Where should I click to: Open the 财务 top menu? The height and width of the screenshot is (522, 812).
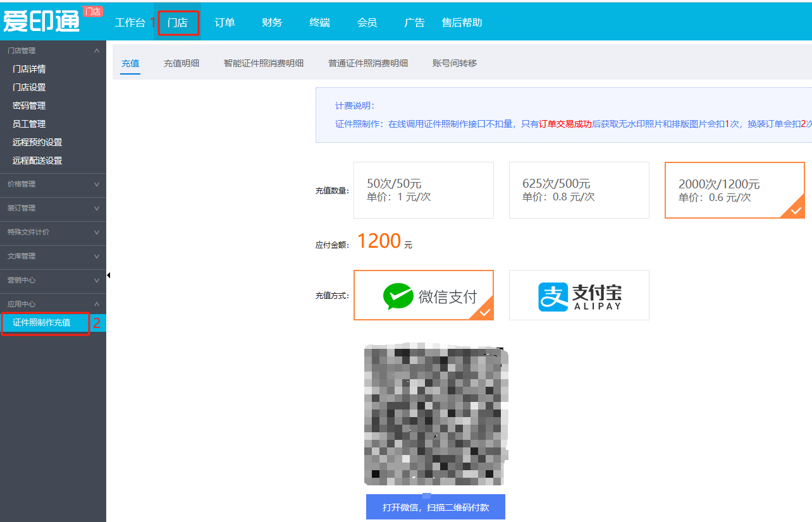point(272,23)
